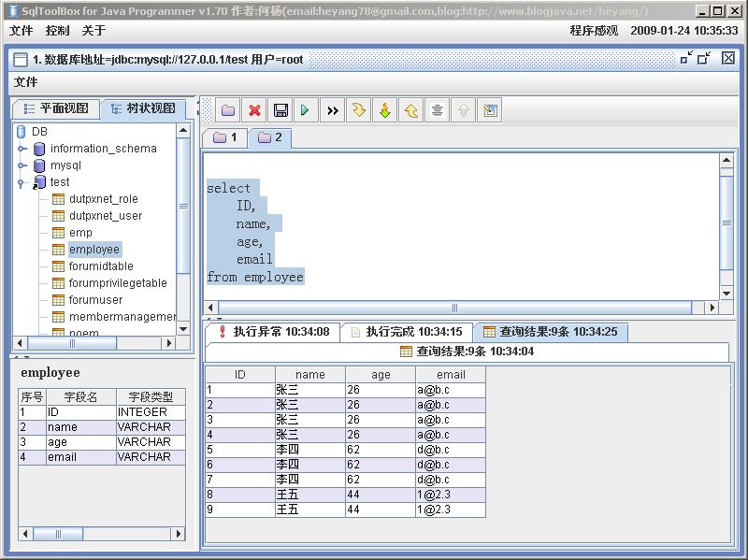
Task: Click the name column header in results
Action: pyautogui.click(x=310, y=375)
